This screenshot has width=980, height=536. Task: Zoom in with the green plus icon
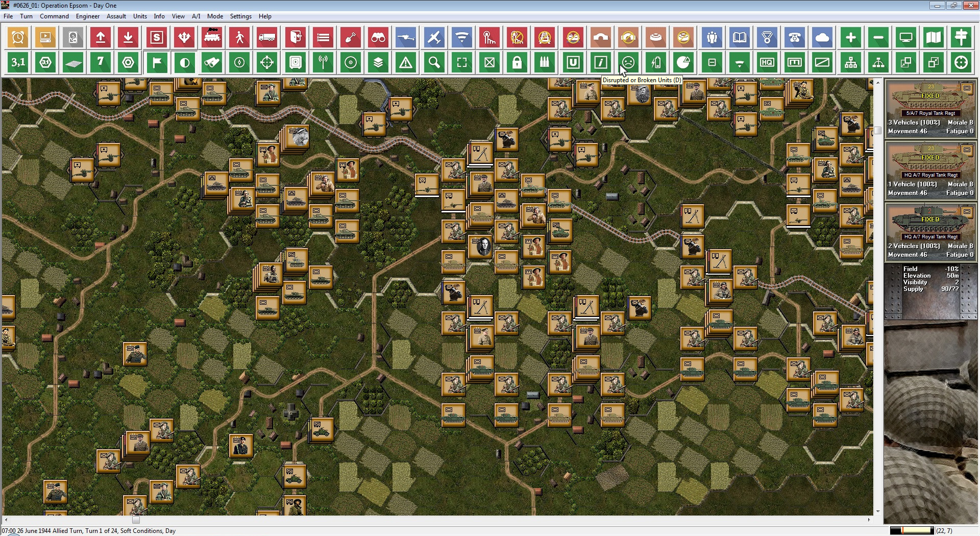coord(851,37)
